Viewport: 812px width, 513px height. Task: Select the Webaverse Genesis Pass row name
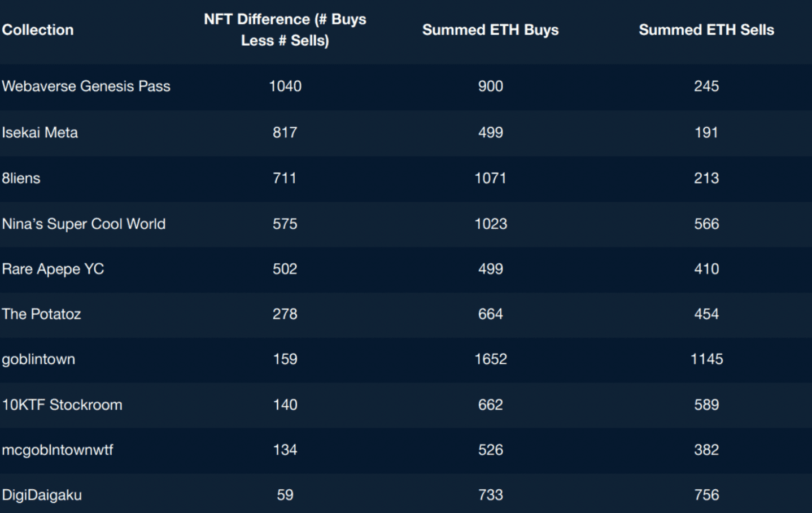(x=86, y=86)
